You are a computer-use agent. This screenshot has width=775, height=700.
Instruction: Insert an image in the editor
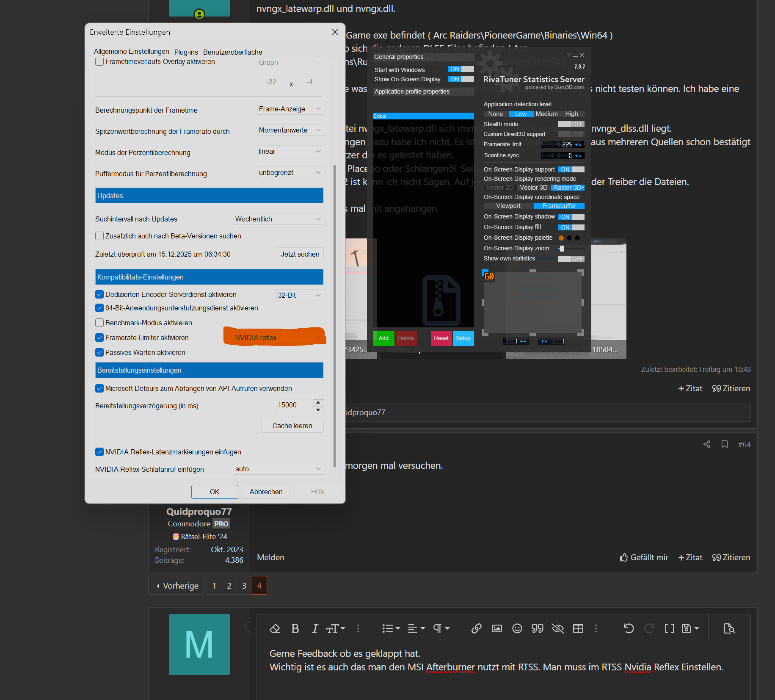coord(497,628)
